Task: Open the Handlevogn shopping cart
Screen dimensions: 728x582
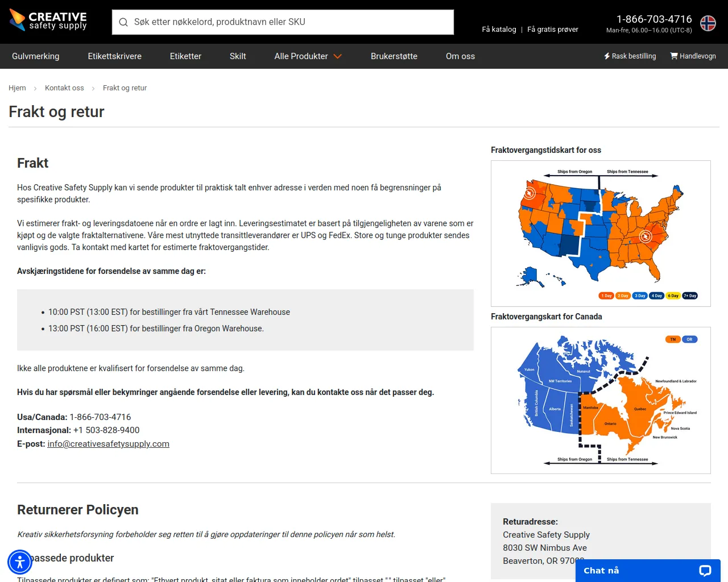Action: click(693, 56)
